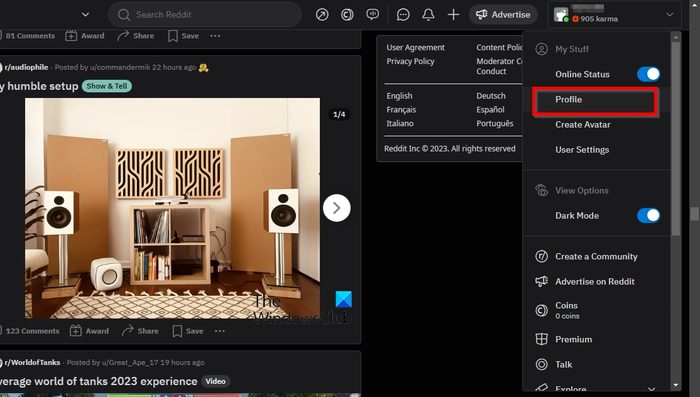The width and height of the screenshot is (700, 397).
Task: Open the Chat bubble icon
Action: point(403,15)
